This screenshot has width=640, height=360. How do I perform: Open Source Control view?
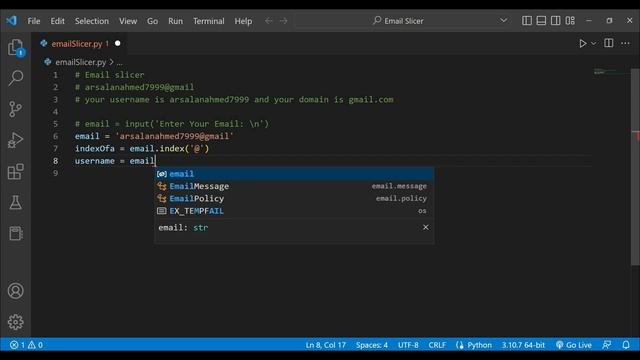(x=16, y=109)
